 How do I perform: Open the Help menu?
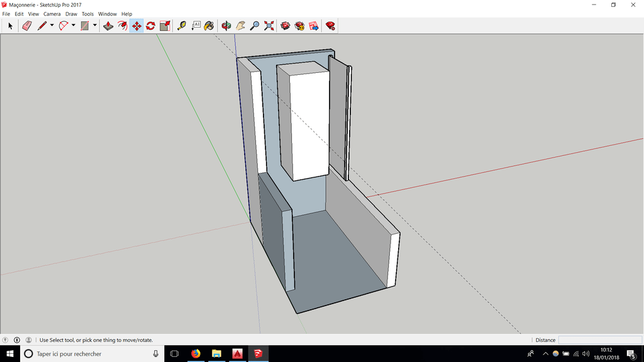click(x=126, y=14)
